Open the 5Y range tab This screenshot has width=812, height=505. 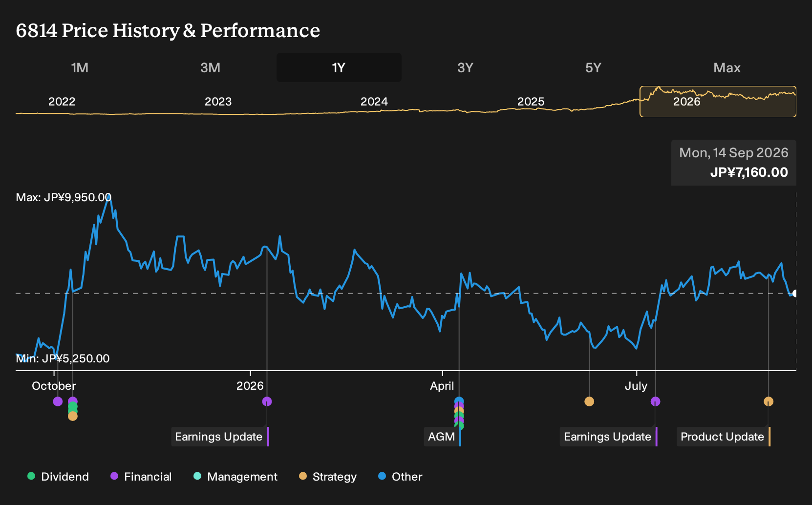(x=593, y=67)
